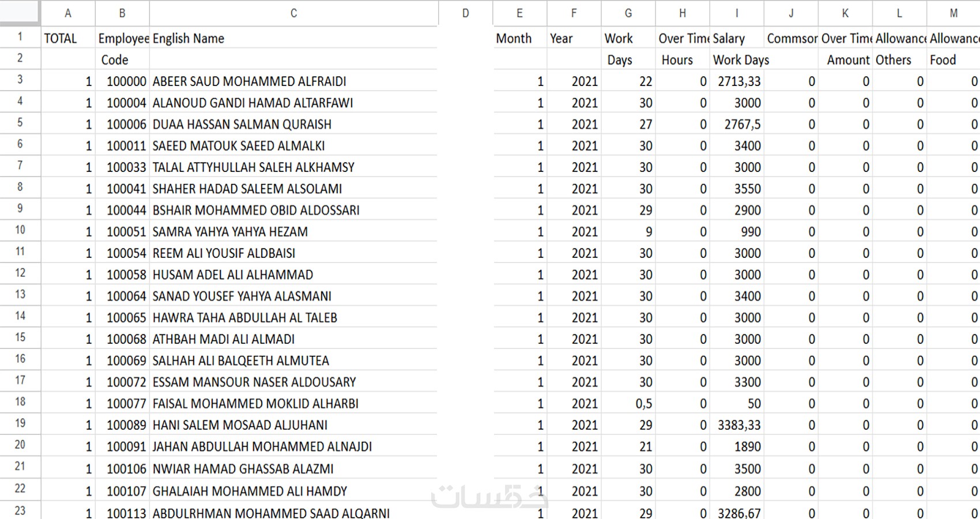
Task: Select row 18 header
Action: click(20, 402)
